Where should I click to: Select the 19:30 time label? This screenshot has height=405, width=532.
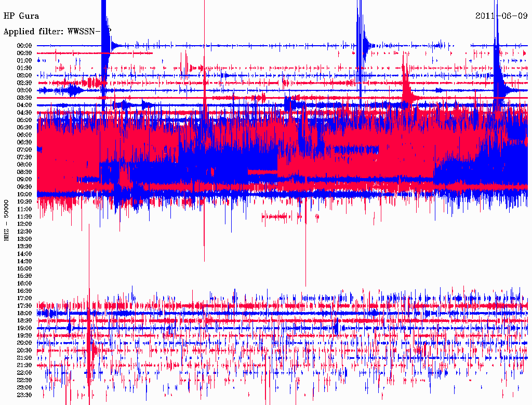point(24,335)
